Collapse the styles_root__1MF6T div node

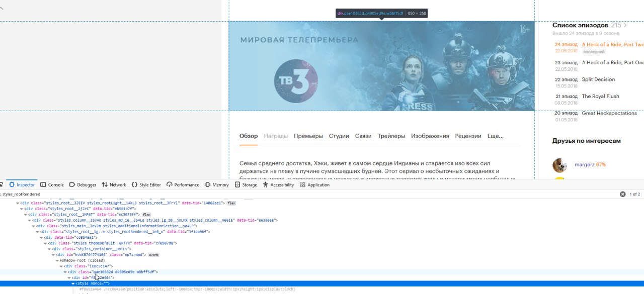tap(26, 215)
